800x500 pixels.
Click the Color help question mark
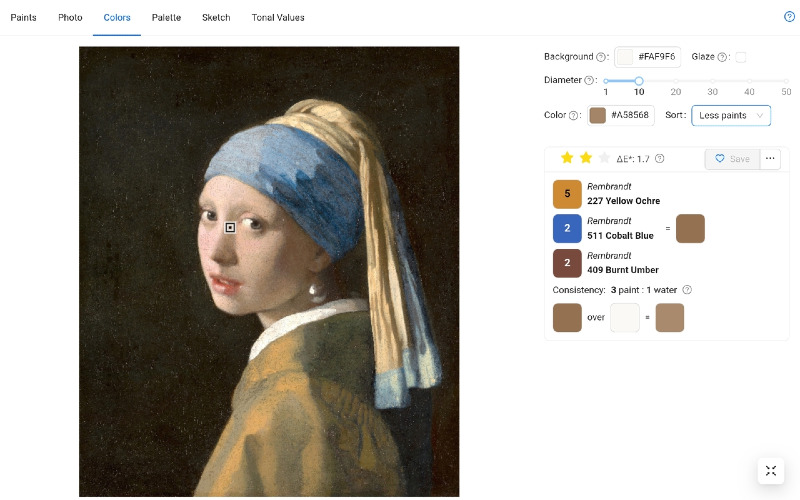pos(573,115)
